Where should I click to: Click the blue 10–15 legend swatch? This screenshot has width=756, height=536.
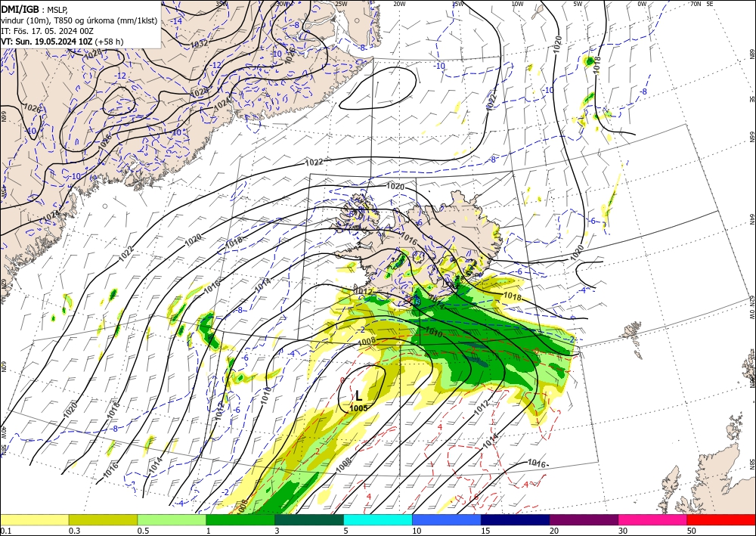[x=447, y=519]
